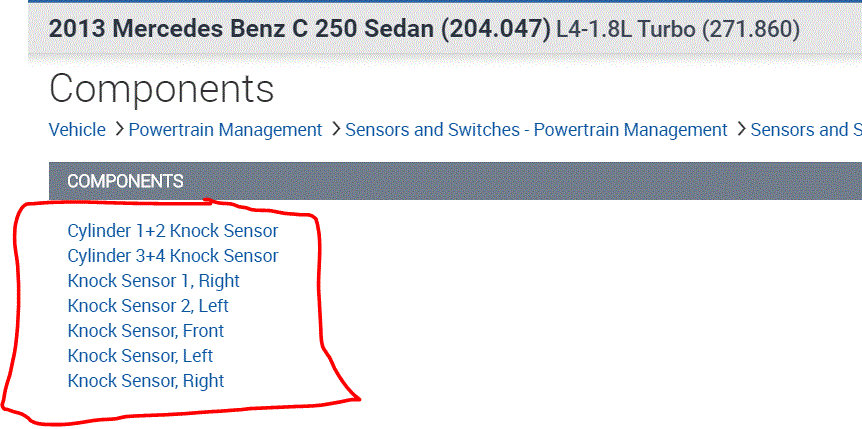Go to Vehicle breadcrumb

77,130
